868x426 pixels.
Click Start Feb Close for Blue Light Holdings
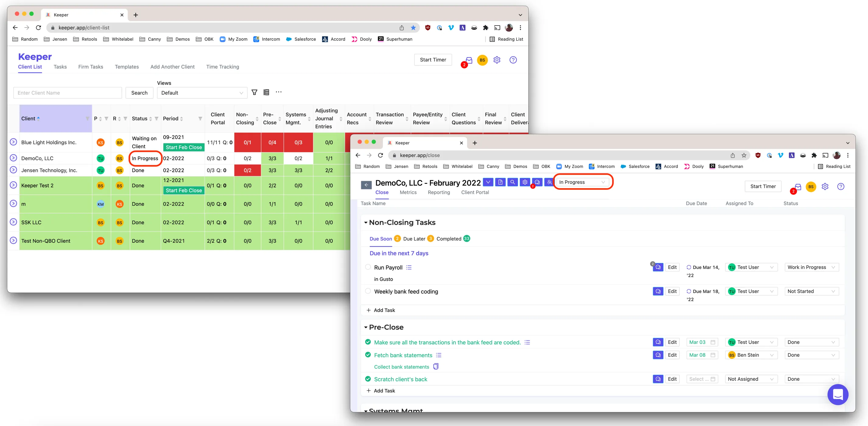coord(184,147)
